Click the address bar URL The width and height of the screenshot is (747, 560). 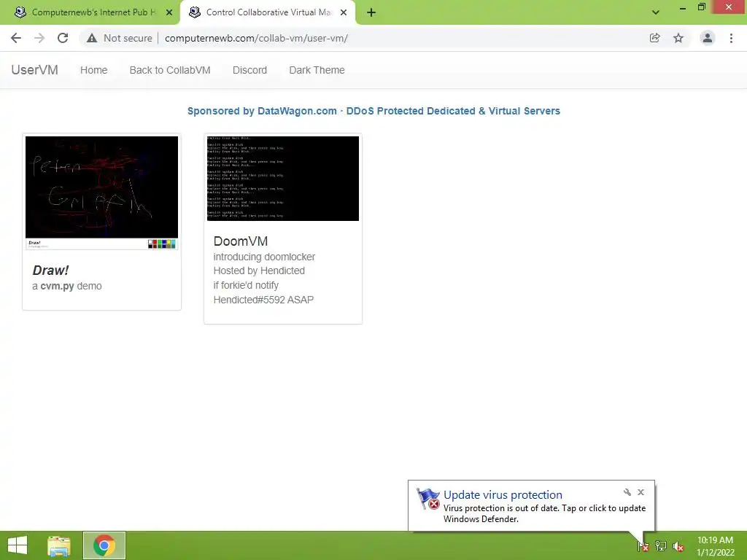(256, 38)
